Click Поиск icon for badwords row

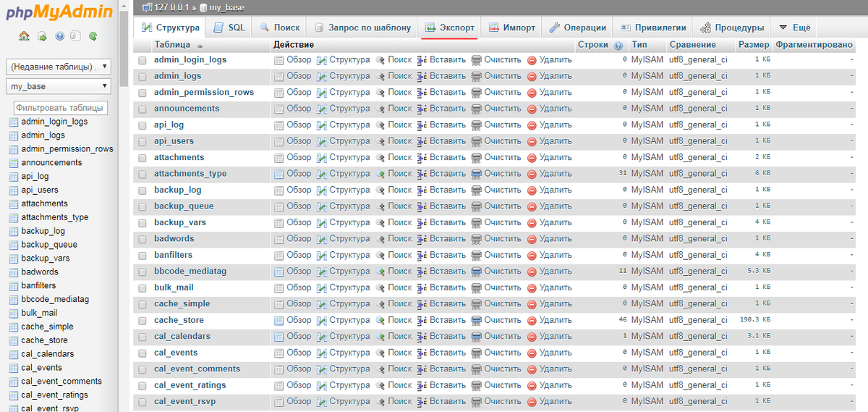[x=380, y=239]
